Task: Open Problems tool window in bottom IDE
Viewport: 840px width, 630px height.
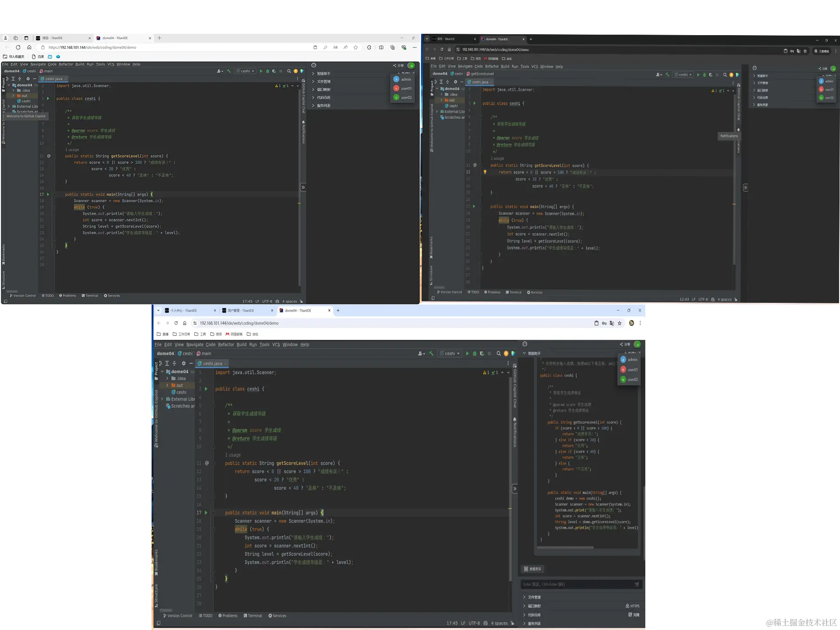Action: [x=228, y=616]
